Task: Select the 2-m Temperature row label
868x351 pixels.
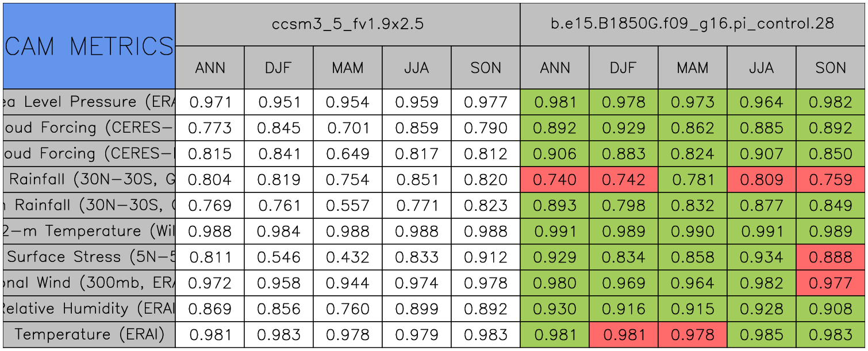Action: click(89, 232)
